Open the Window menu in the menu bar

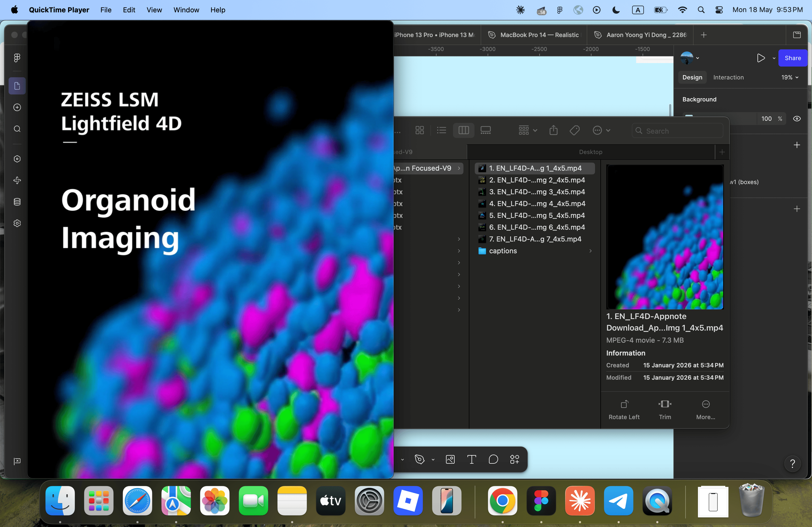(186, 10)
